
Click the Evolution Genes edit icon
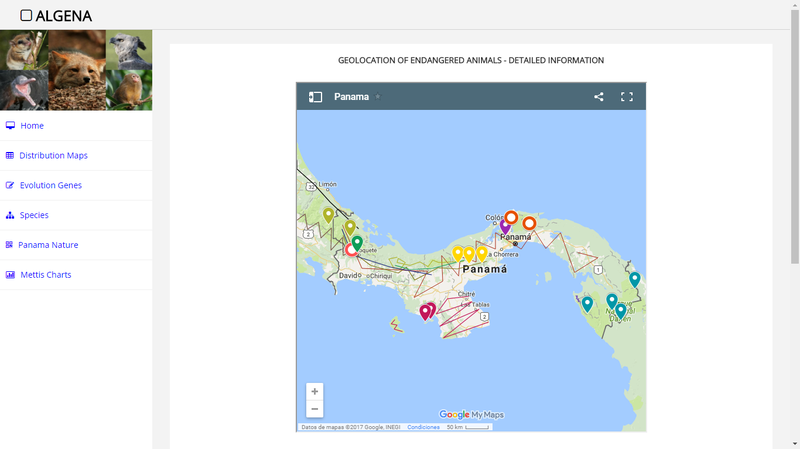click(x=10, y=185)
